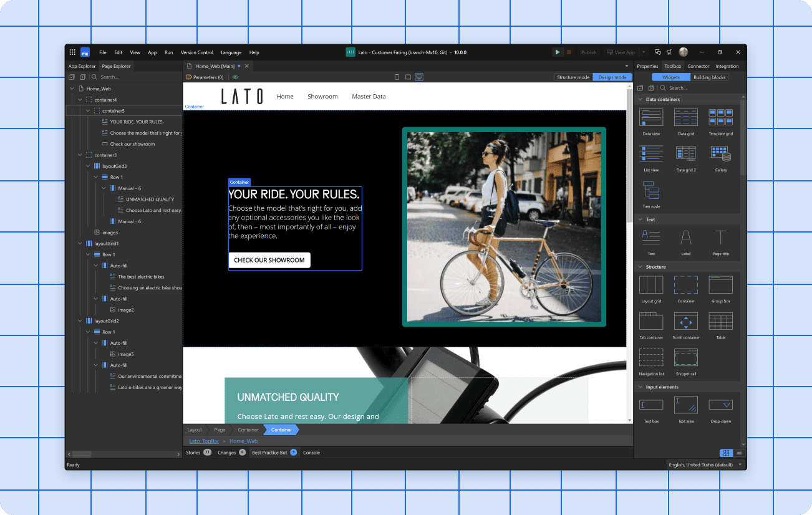Switch to Structure mode

click(573, 77)
